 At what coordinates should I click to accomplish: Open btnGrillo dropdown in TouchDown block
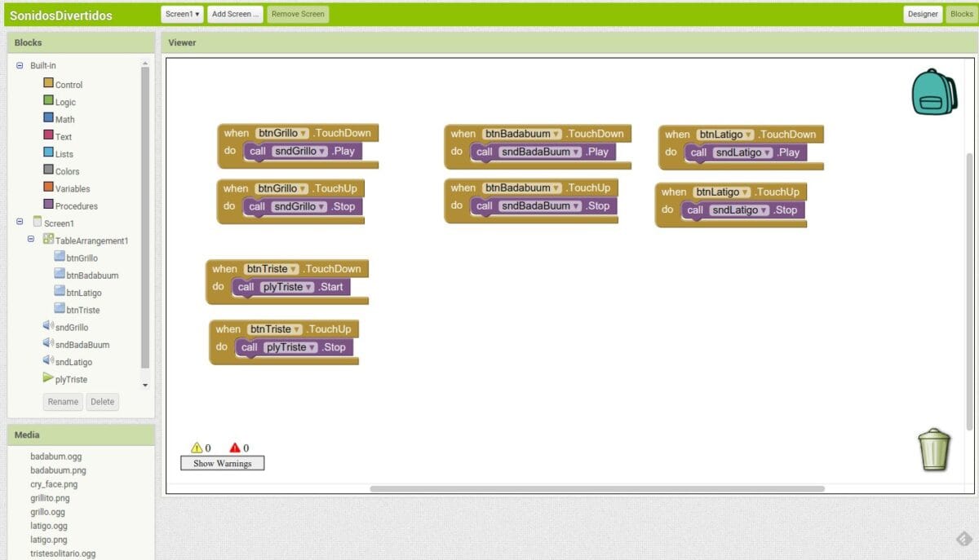pyautogui.click(x=303, y=133)
